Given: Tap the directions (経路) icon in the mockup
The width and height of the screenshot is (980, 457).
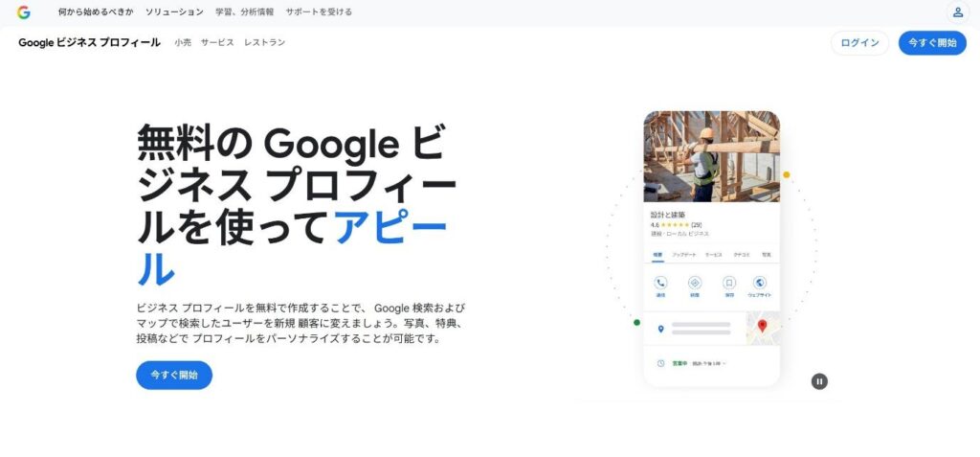Looking at the screenshot, I should coord(695,283).
